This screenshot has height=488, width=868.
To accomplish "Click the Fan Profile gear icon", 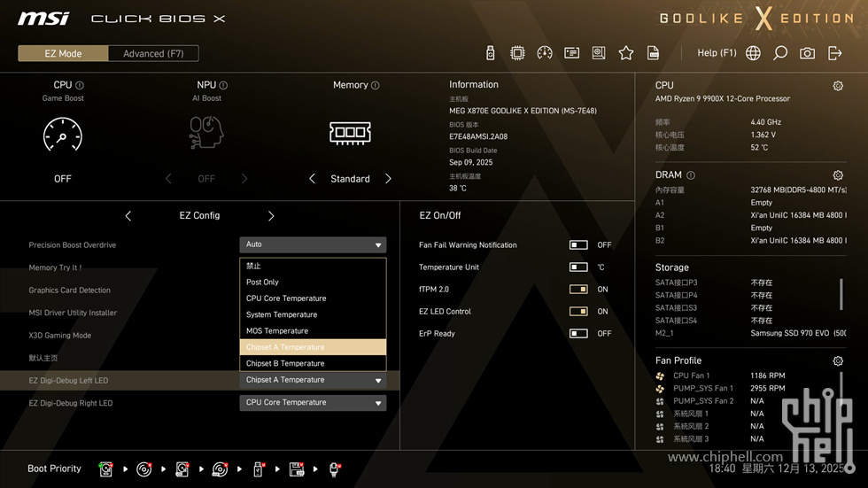I will [x=838, y=361].
